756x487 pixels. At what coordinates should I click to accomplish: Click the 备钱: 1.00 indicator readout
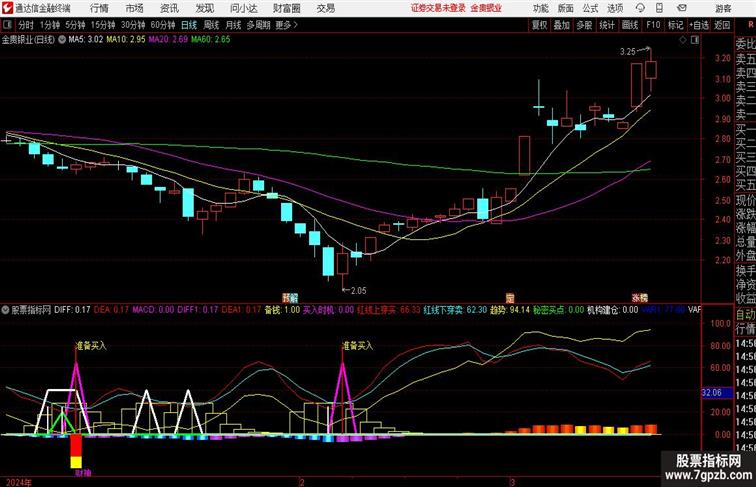[x=282, y=310]
